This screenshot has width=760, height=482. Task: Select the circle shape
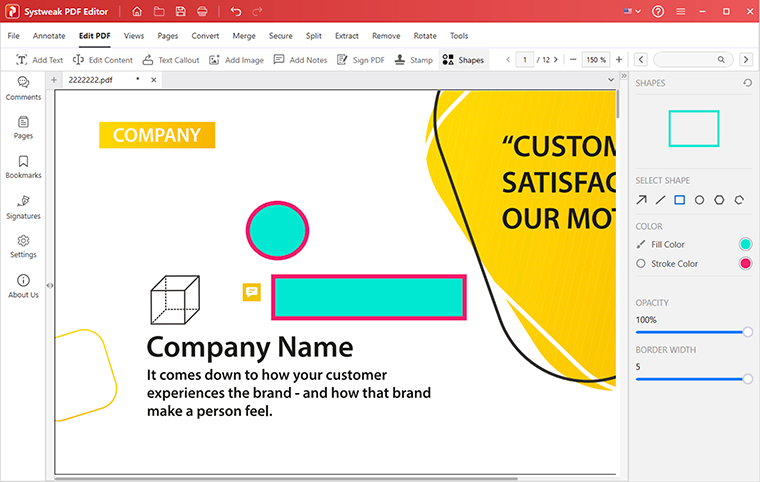click(699, 200)
